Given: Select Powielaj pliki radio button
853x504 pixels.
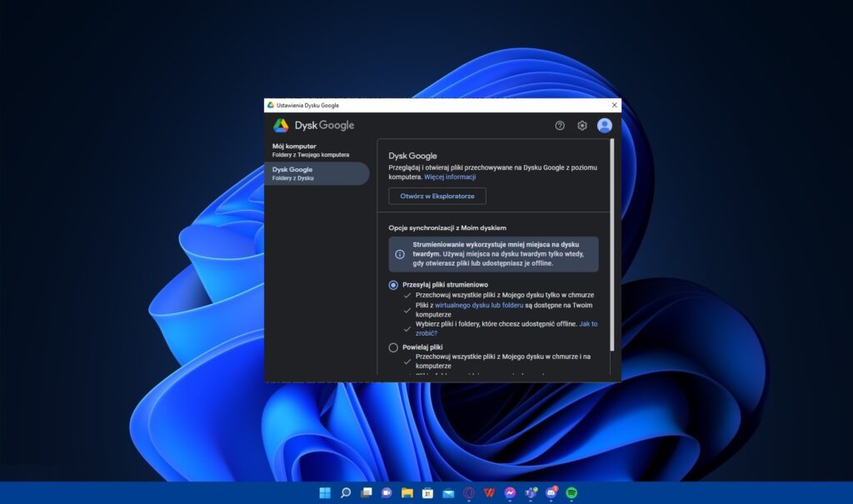Looking at the screenshot, I should 393,347.
